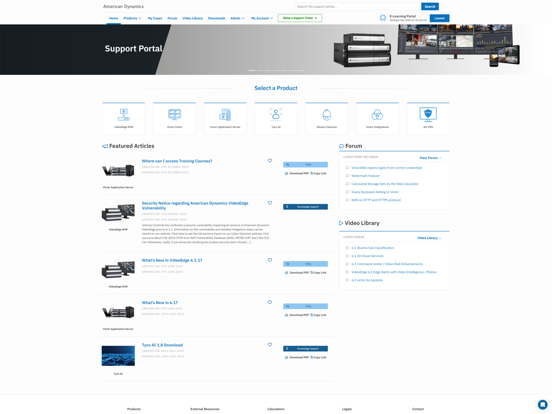Select the last banner carousel indicator
Image resolution: width=552 pixels, height=414 pixels.
(x=300, y=70)
